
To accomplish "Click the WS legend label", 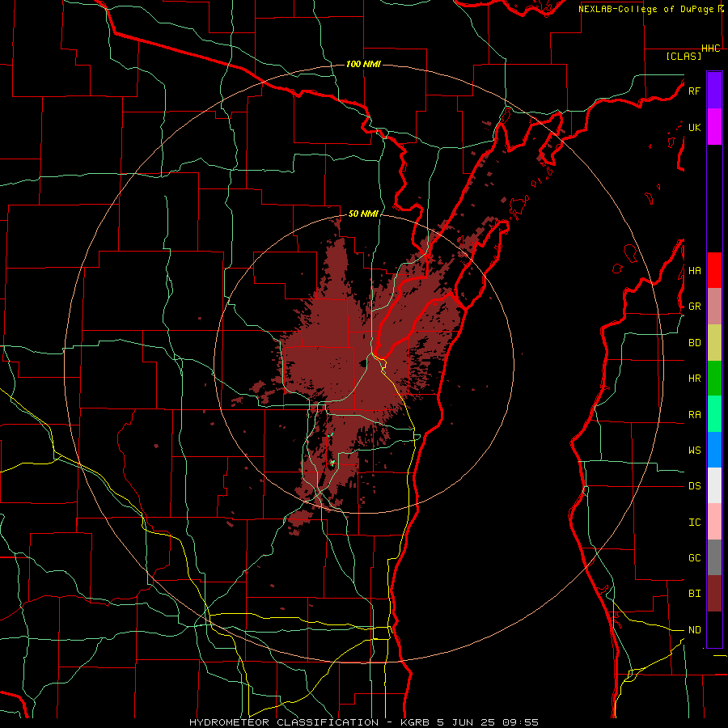I will [x=694, y=450].
